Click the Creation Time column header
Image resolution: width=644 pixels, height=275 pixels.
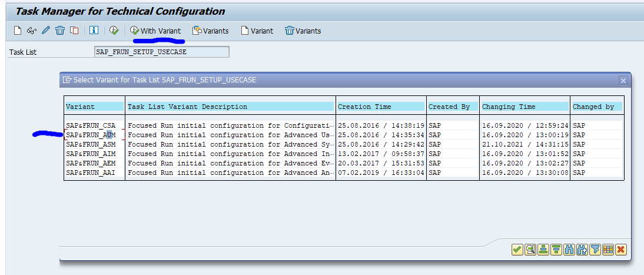pos(381,107)
